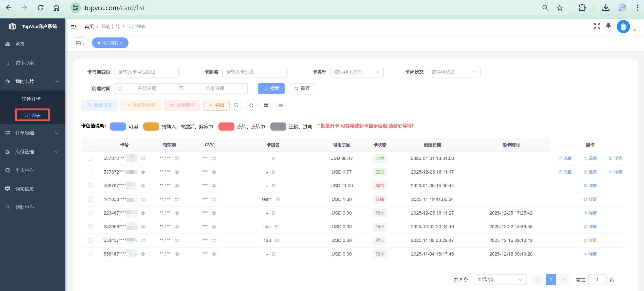Open the 卡类型 dropdown

[357, 72]
